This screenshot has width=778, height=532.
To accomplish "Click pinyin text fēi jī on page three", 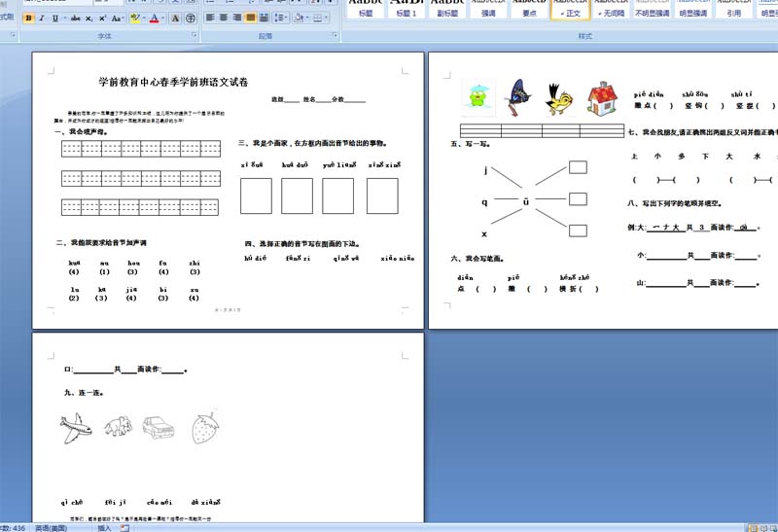I will 116,502.
